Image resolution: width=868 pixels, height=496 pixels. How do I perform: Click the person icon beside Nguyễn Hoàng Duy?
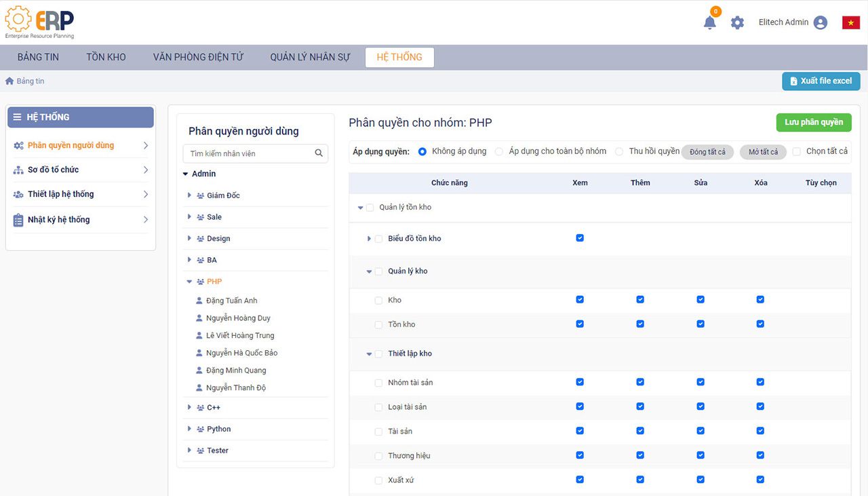pos(199,318)
